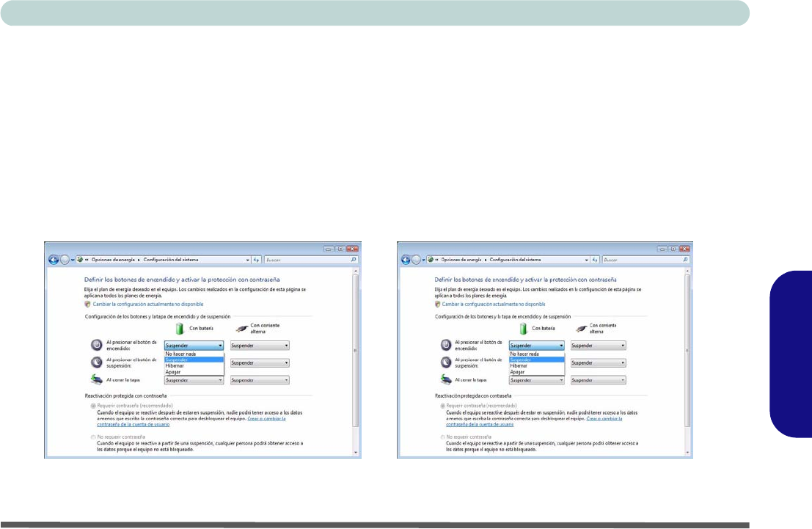Choose 'Hibernar' in right window list
The width and height of the screenshot is (812, 529).
pyautogui.click(x=536, y=366)
